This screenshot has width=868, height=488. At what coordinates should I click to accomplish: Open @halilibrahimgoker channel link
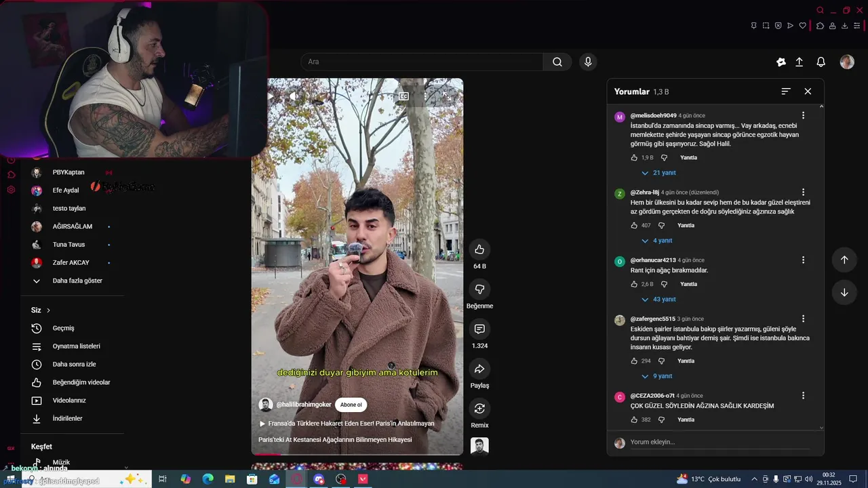tap(304, 405)
